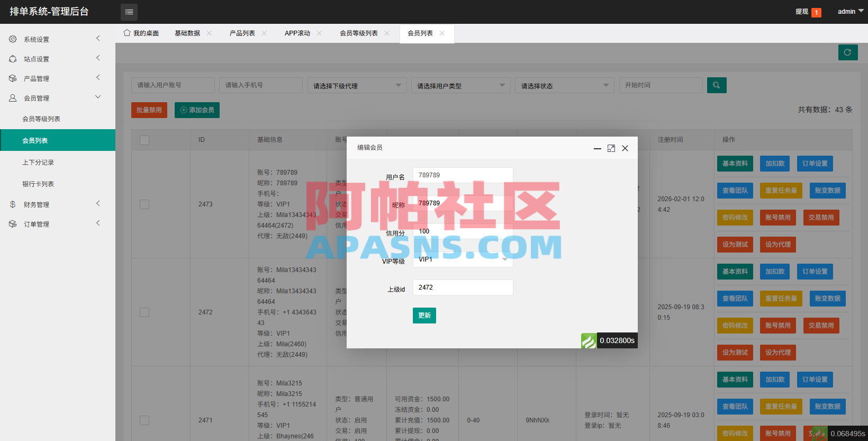Check the checkbox for row ID 2472
The height and width of the screenshot is (441, 868).
(x=144, y=312)
